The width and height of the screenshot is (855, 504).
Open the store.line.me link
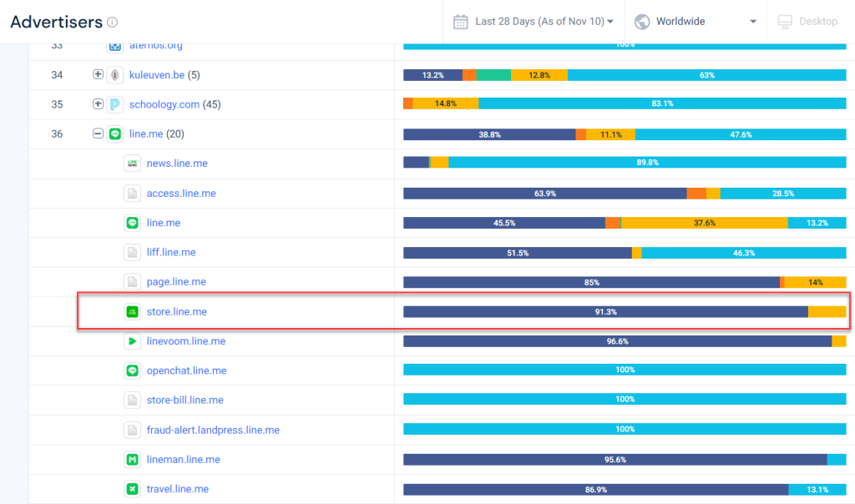click(176, 312)
